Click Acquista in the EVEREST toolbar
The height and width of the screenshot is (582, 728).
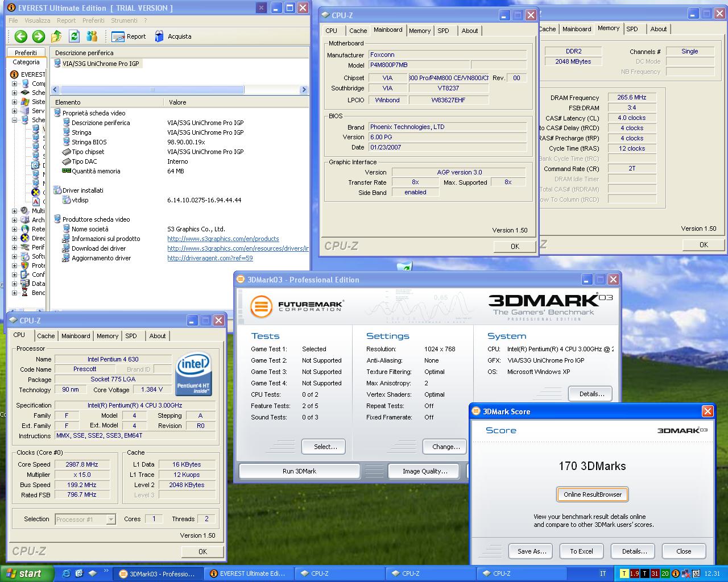pyautogui.click(x=173, y=36)
